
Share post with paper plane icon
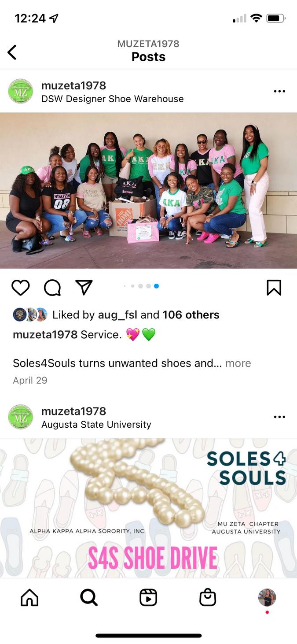pos(84,288)
